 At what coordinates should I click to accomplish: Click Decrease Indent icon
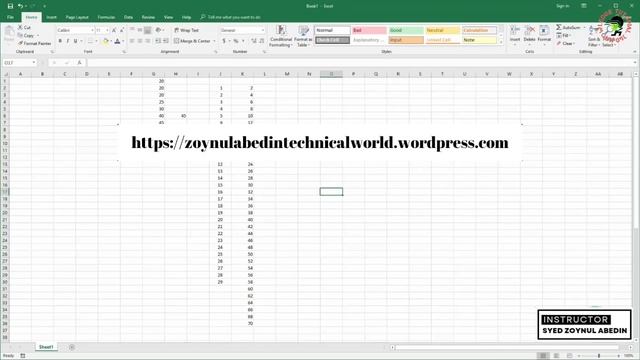[158, 41]
